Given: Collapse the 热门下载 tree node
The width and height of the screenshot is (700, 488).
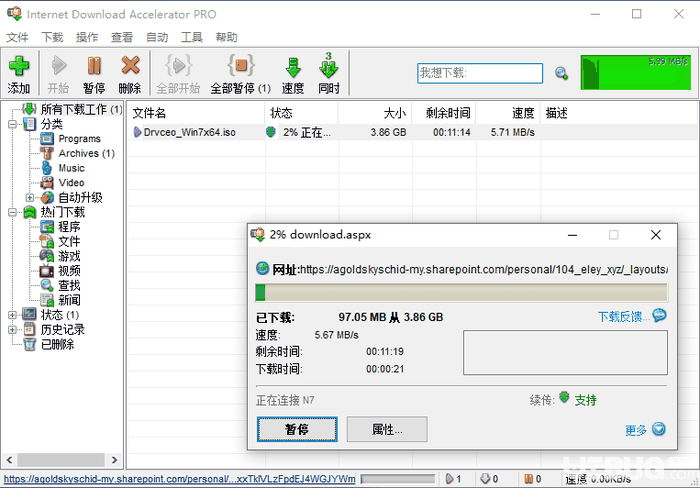Looking at the screenshot, I should (12, 213).
